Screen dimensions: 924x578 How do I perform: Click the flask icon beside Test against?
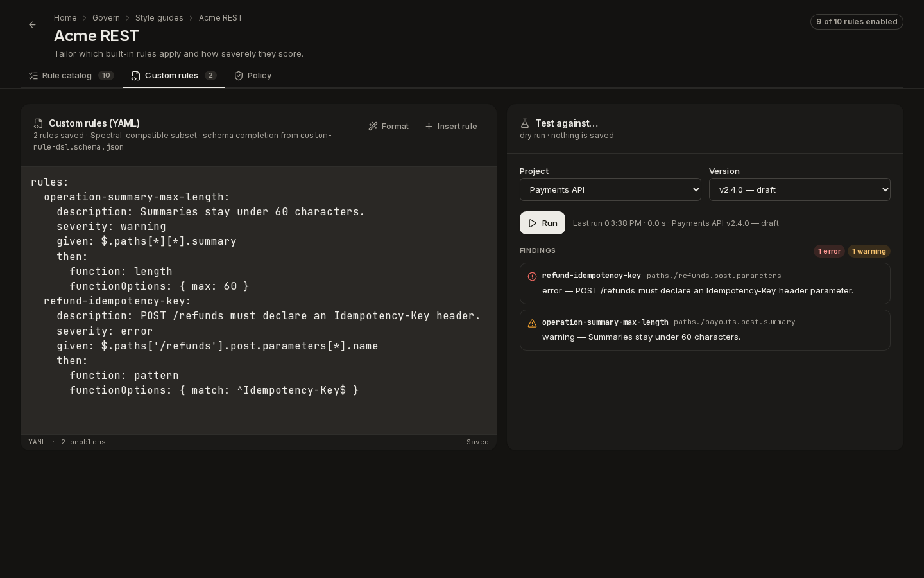524,123
